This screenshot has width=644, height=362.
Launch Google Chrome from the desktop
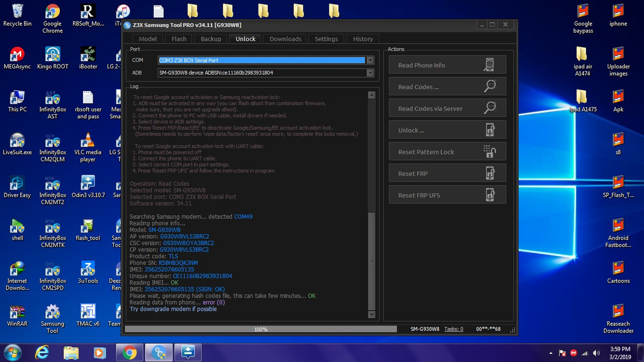(x=52, y=19)
